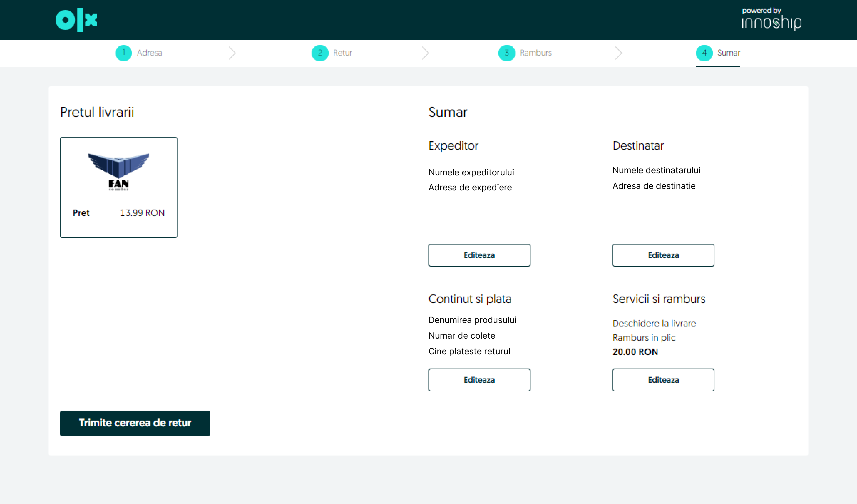The image size is (857, 504).
Task: Click chevron arrow after Adresa step
Action: [x=232, y=53]
